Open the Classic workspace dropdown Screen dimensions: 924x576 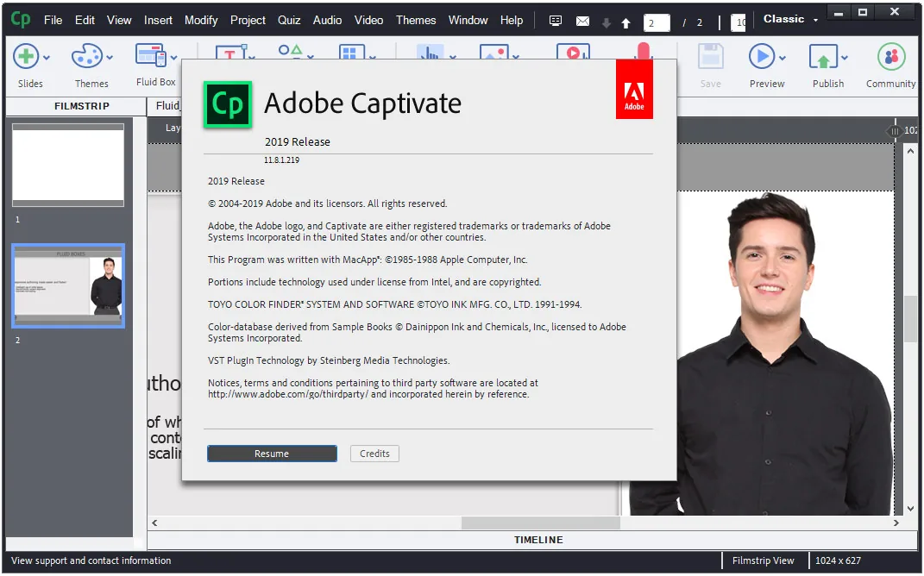[790, 20]
